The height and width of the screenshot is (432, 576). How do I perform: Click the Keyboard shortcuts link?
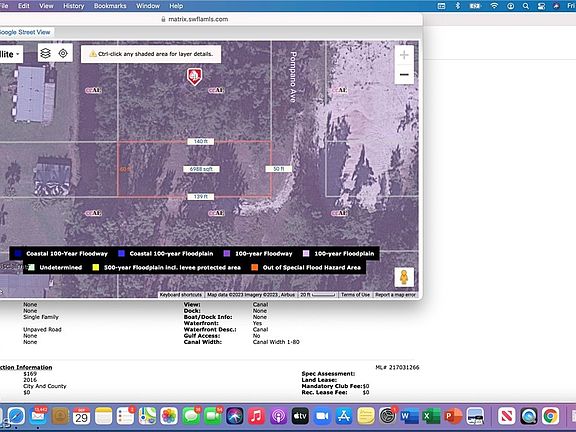(x=180, y=295)
